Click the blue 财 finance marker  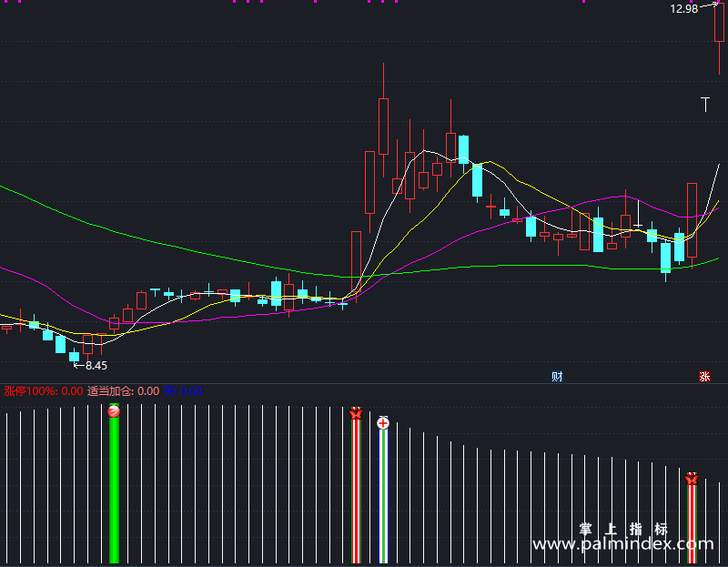(557, 376)
